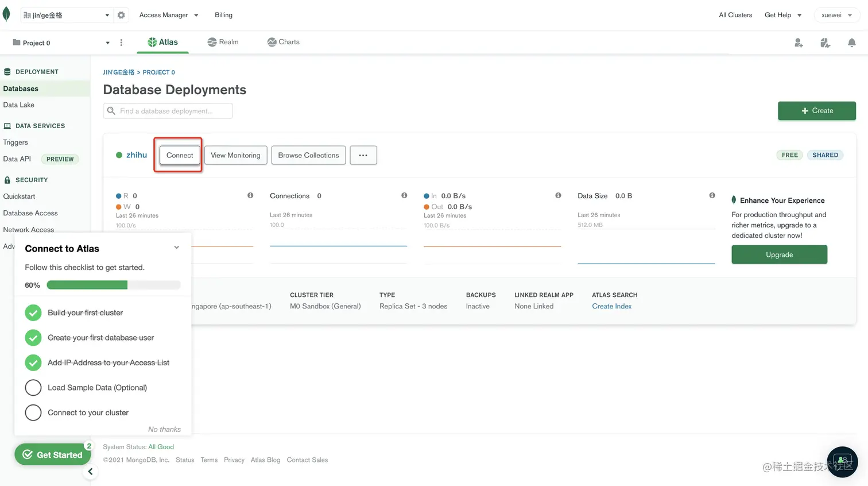Toggle Create your first database user checkmark

tap(33, 338)
